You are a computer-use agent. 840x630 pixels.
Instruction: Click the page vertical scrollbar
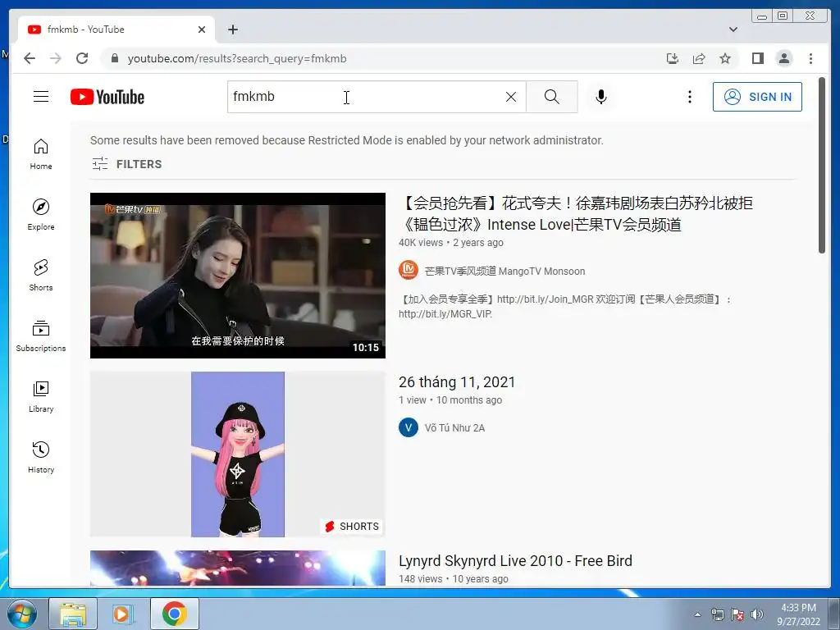822,166
